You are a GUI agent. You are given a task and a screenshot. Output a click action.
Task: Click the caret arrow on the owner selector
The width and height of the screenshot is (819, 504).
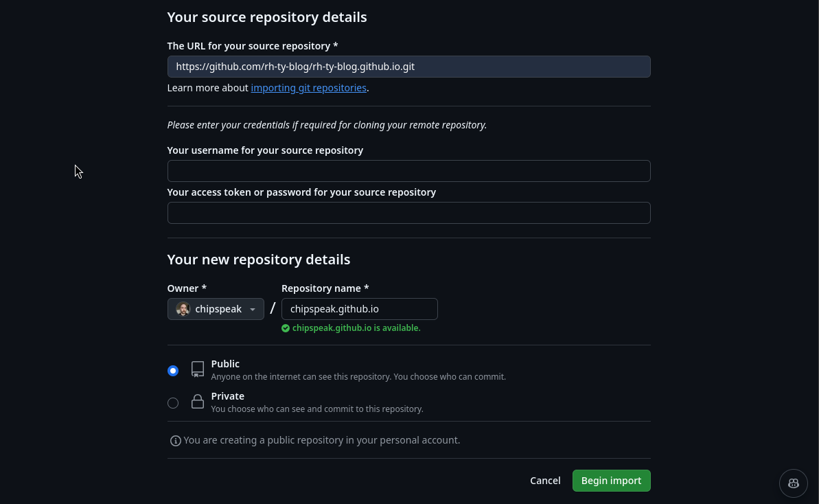tap(253, 309)
